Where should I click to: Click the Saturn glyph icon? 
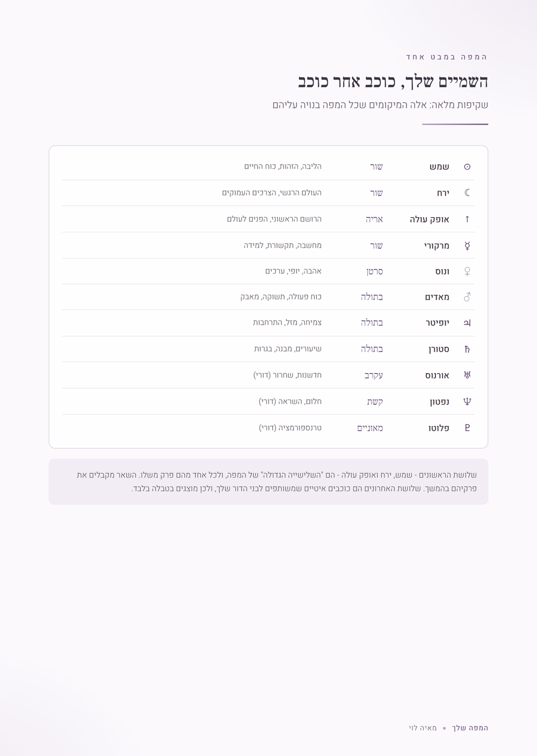coord(467,349)
